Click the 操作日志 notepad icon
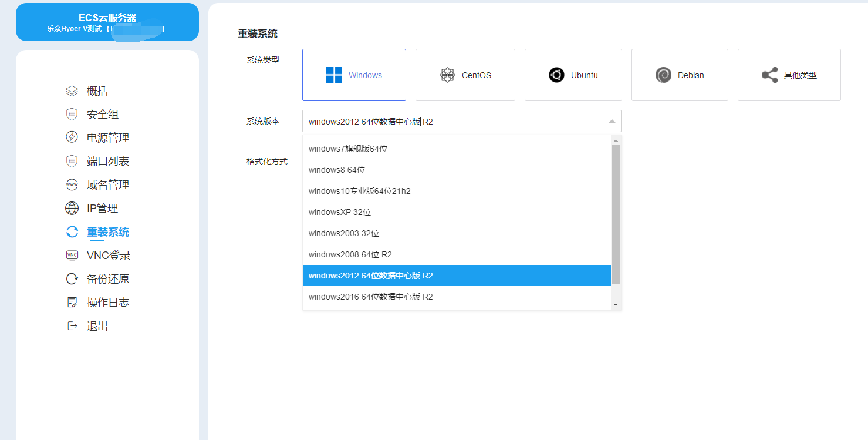Viewport: 868px width, 440px height. pyautogui.click(x=72, y=303)
